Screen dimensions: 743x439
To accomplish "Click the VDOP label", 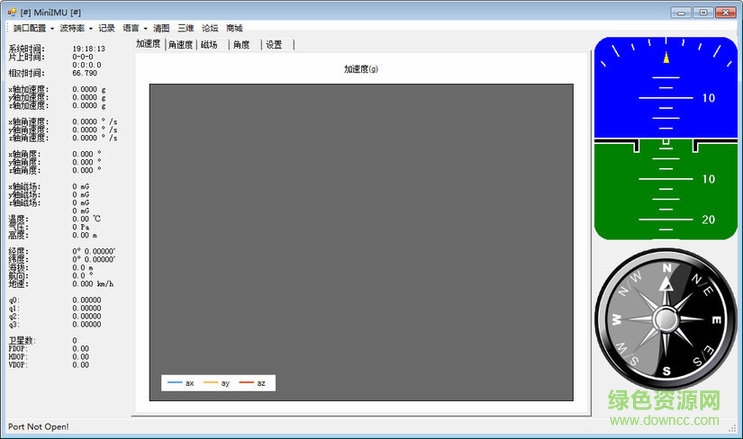I will (x=18, y=365).
